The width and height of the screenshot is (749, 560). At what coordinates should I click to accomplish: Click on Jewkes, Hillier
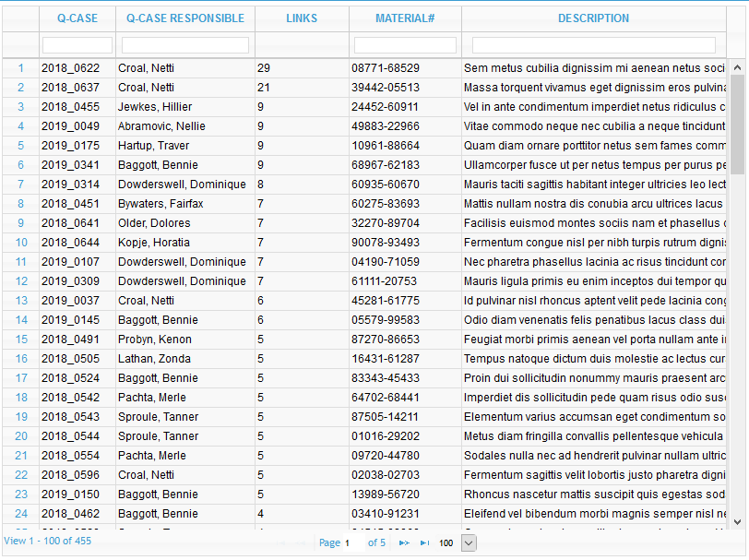155,107
